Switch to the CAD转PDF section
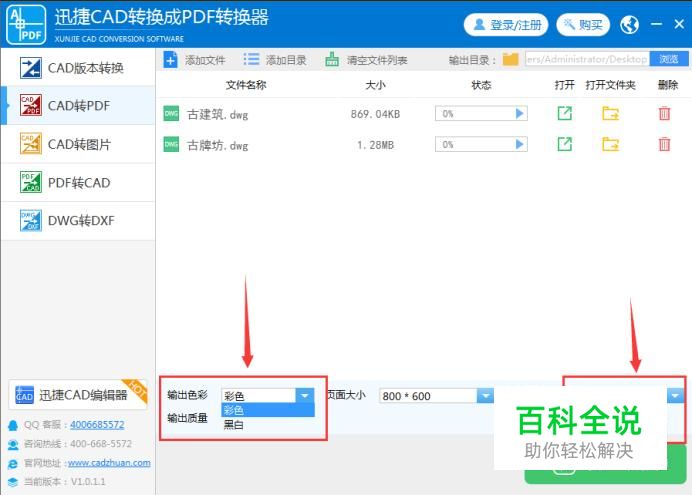 (x=78, y=106)
